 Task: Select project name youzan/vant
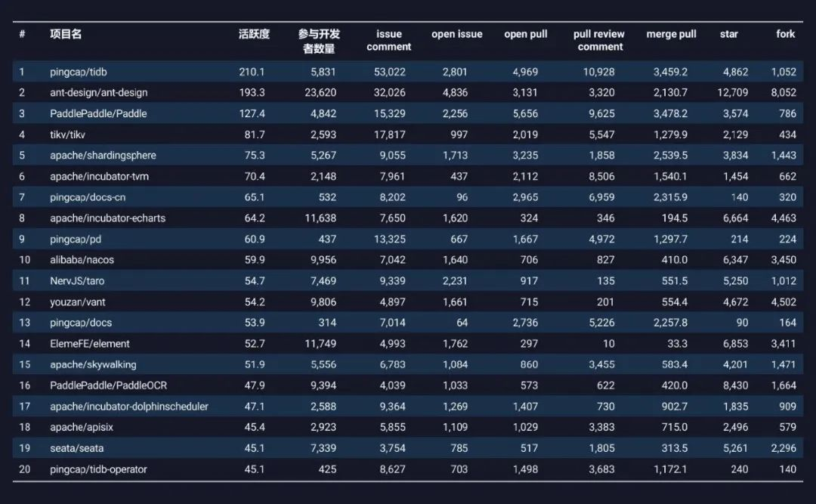point(78,302)
